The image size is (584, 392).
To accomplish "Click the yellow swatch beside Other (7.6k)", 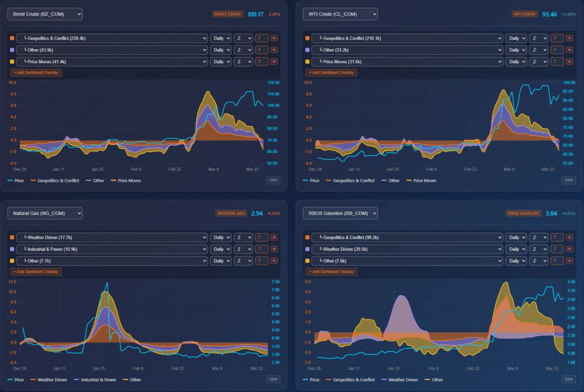I will (307, 261).
